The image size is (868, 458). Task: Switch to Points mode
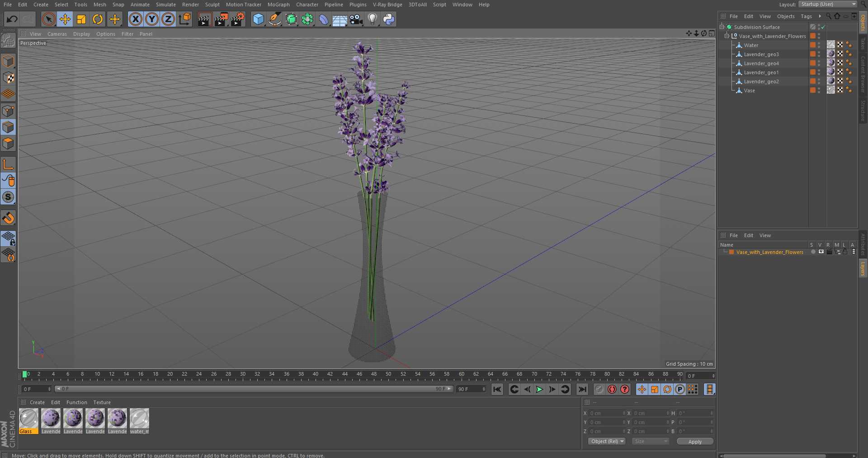(x=8, y=110)
